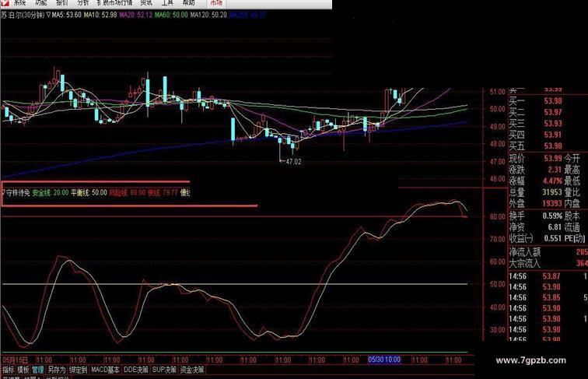Screen dimensions: 588x379
Task: Click the 涨跌 2.31 value
Action: click(555, 170)
